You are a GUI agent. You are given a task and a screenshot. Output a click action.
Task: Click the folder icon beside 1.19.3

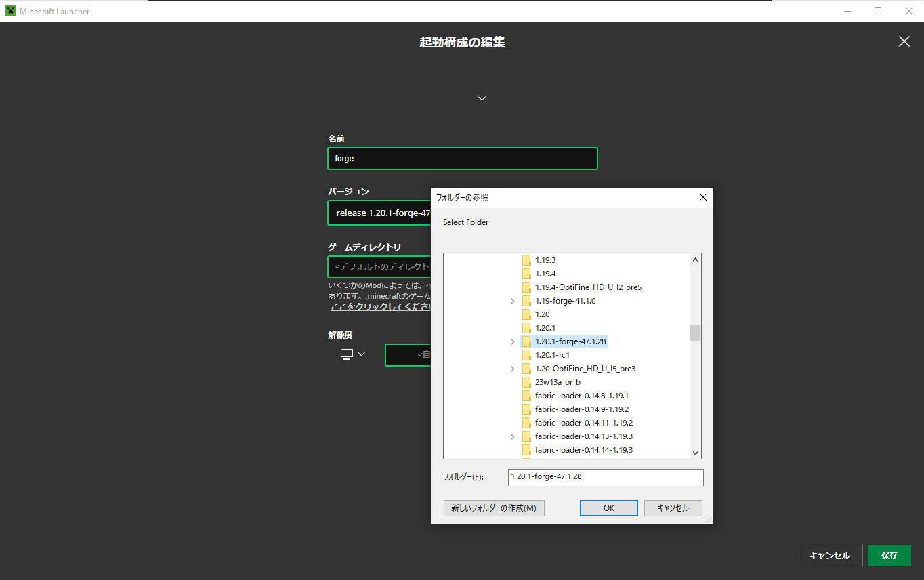528,260
